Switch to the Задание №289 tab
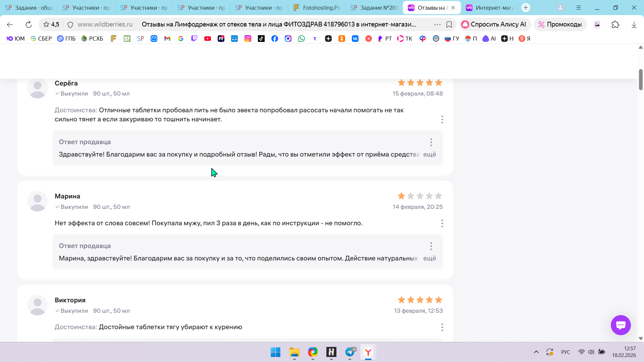The image size is (644, 362). point(374,8)
